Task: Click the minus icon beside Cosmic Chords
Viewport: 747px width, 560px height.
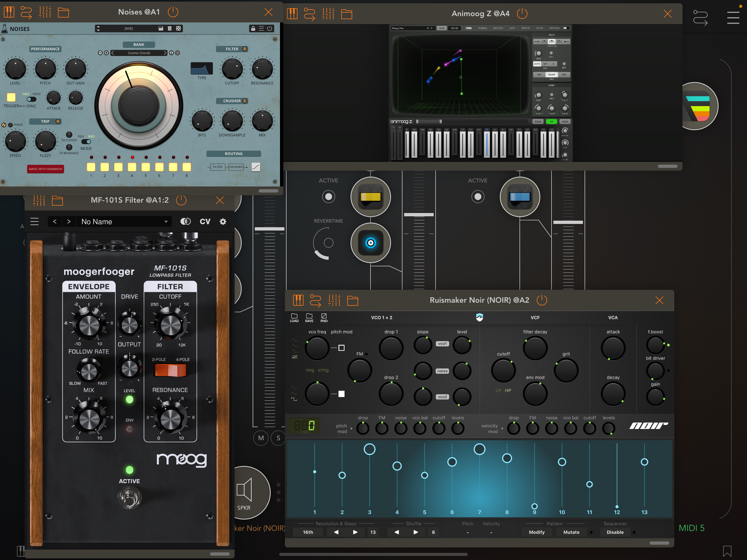Action: 100,53
